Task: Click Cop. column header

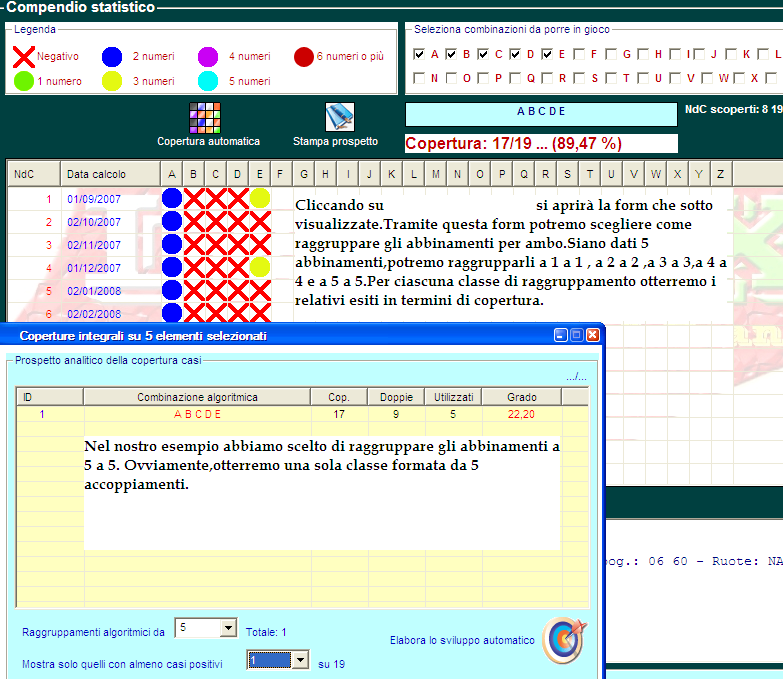Action: tap(339, 397)
